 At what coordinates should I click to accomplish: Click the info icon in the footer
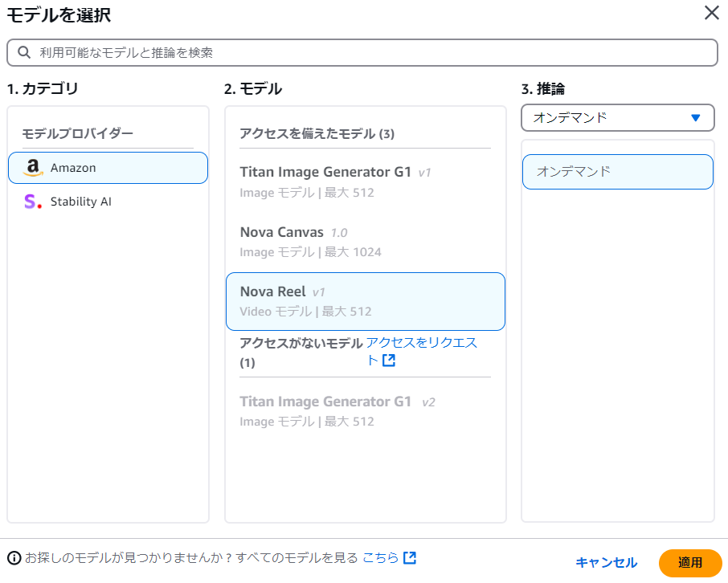click(14, 557)
